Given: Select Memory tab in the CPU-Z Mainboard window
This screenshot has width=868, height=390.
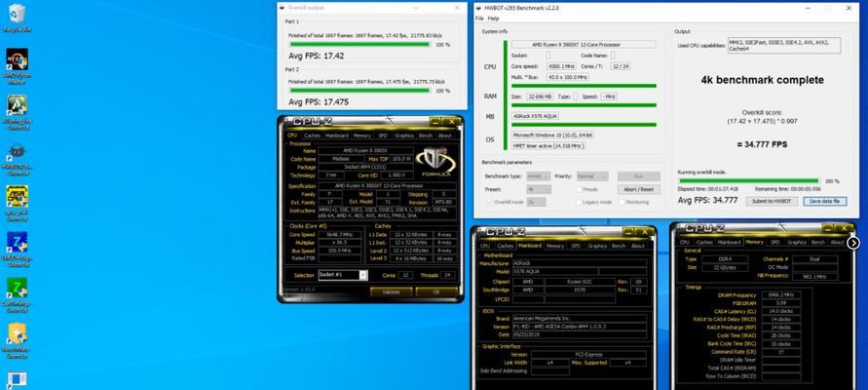Looking at the screenshot, I should [554, 246].
